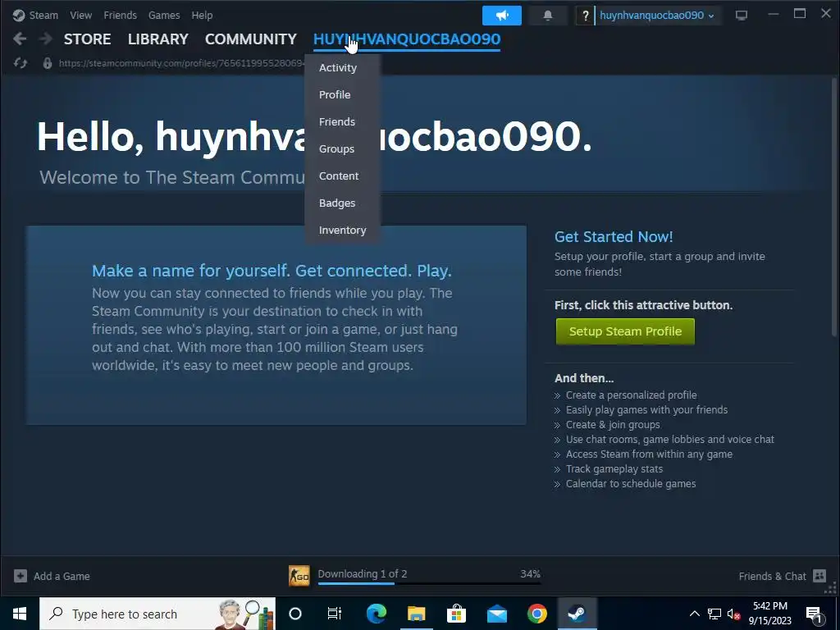
Task: Click the Type here to search box
Action: pos(157,614)
